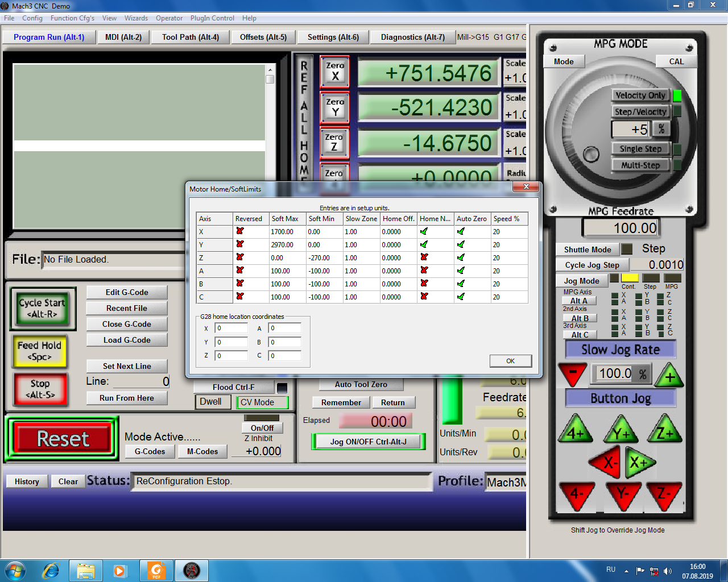
Task: Select the Mach3 taskbar icon
Action: click(x=192, y=571)
